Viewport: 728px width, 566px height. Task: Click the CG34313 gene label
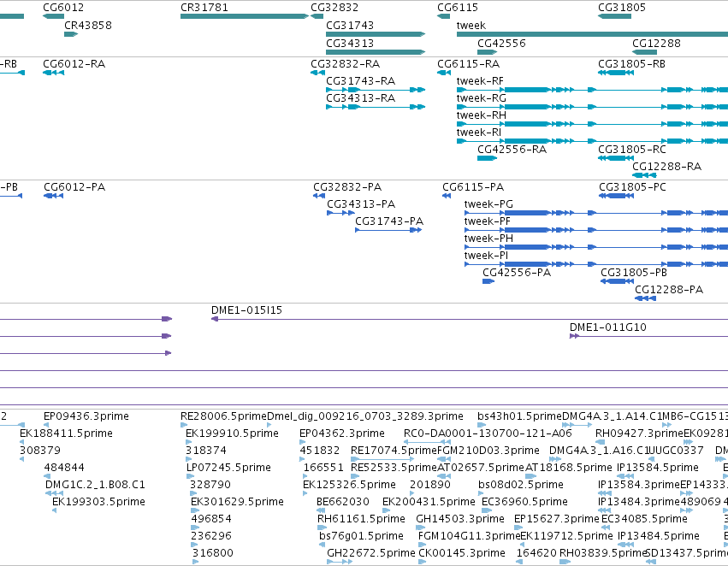[350, 44]
